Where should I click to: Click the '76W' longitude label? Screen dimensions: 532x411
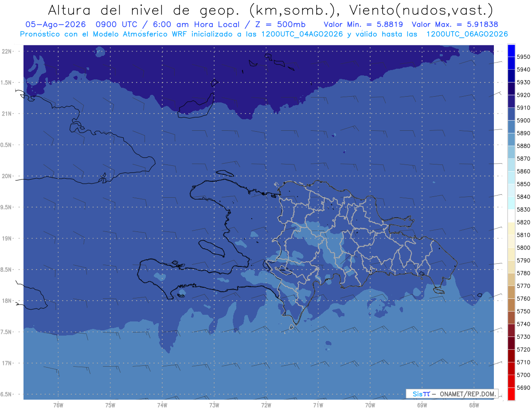point(58,405)
